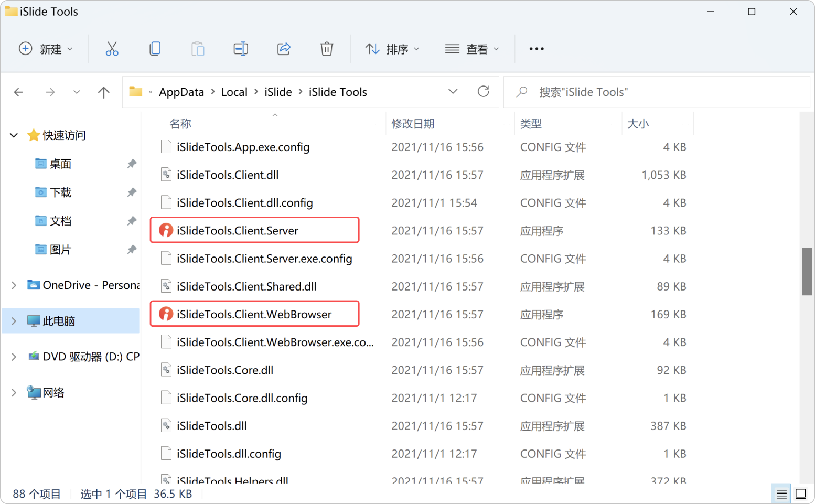Navigate to Local in the address breadcrumb
The height and width of the screenshot is (504, 815).
[234, 92]
